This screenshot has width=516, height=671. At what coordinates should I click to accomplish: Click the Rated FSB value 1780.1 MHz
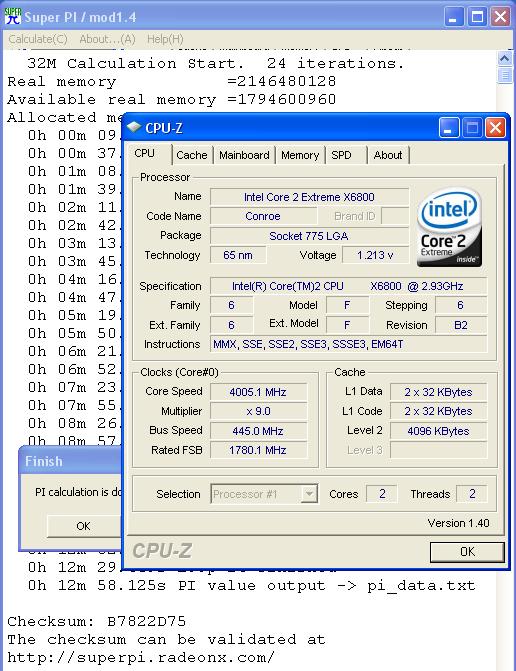(258, 450)
